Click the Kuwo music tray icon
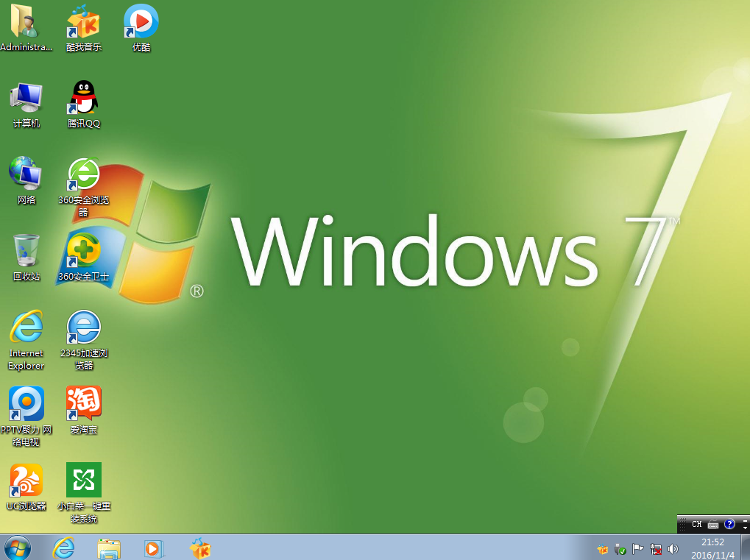 [603, 550]
